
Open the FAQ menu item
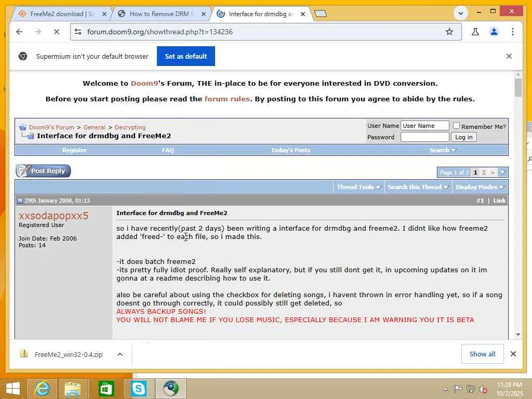click(x=168, y=150)
